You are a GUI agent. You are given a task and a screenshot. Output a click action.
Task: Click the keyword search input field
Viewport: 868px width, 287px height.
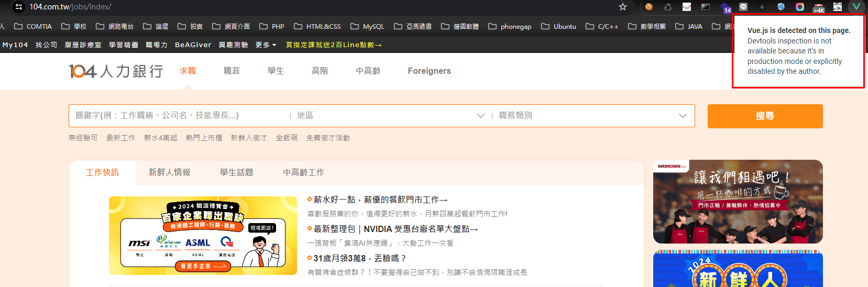[179, 115]
